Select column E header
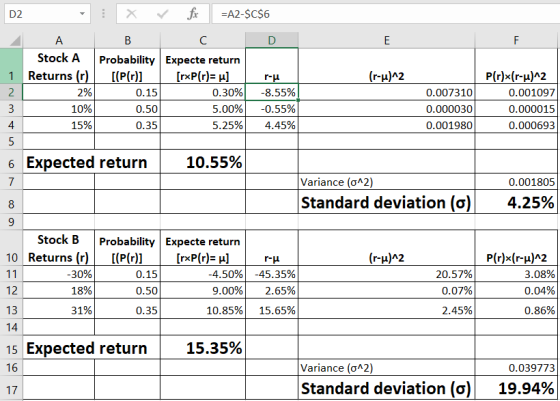This screenshot has width=560, height=401. click(x=386, y=40)
